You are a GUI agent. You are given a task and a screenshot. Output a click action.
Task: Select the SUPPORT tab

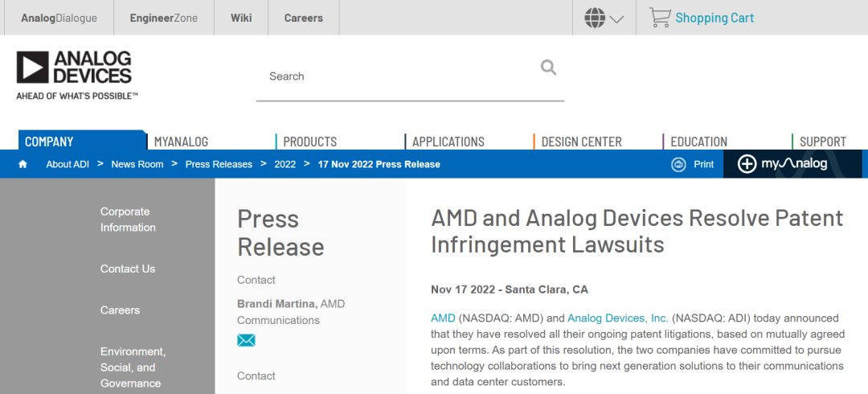(x=823, y=142)
